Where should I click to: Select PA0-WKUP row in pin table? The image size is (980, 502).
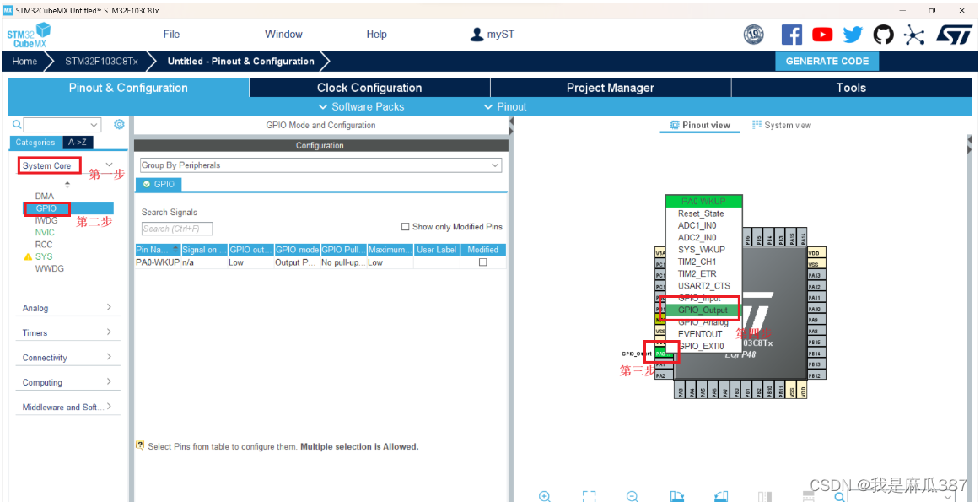pyautogui.click(x=320, y=262)
